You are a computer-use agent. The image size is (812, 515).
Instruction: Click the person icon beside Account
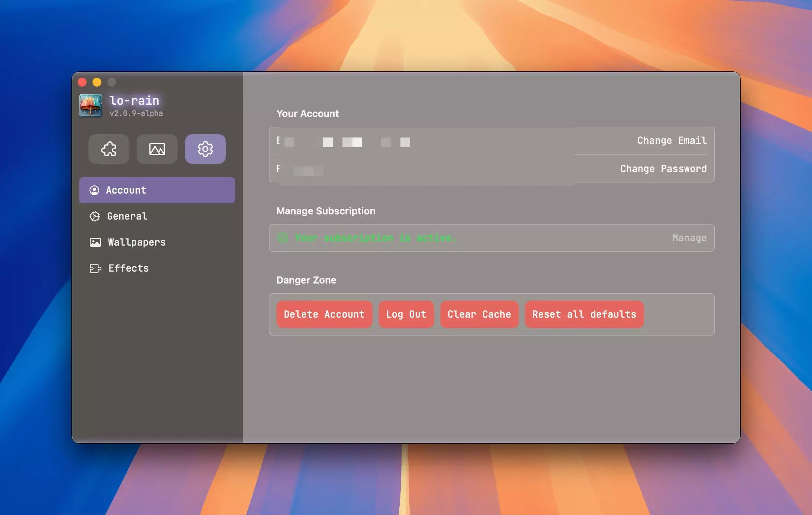94,190
